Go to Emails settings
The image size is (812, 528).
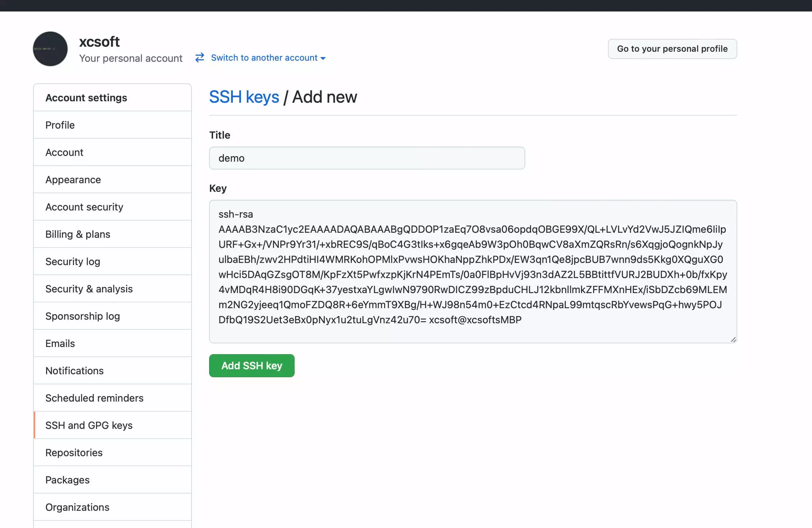pyautogui.click(x=60, y=343)
